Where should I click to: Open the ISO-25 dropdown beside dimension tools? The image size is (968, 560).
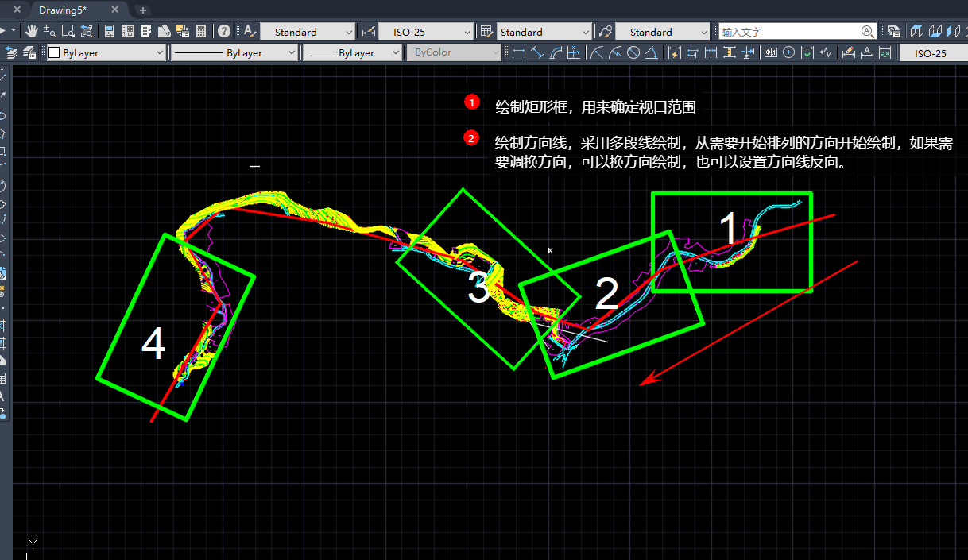coord(933,52)
